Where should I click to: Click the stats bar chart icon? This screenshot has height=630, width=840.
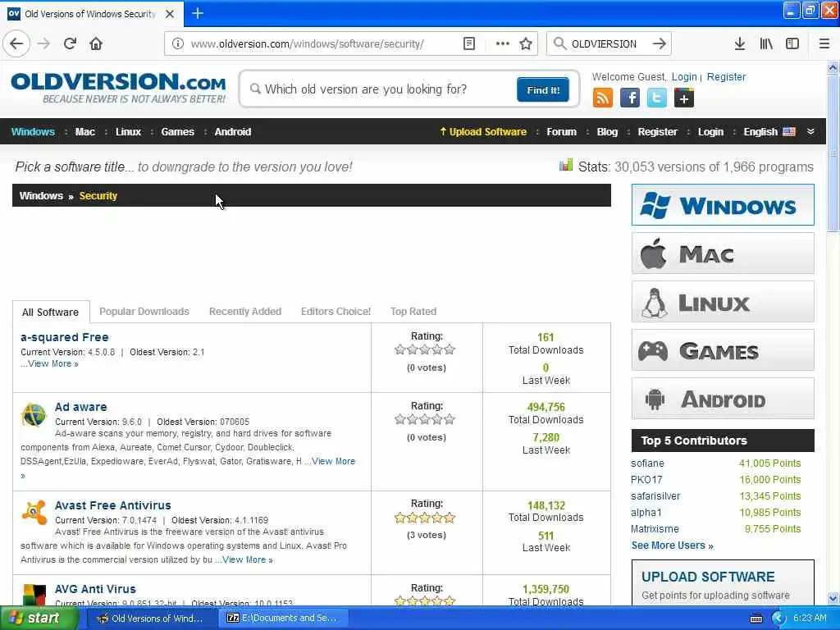(566, 165)
